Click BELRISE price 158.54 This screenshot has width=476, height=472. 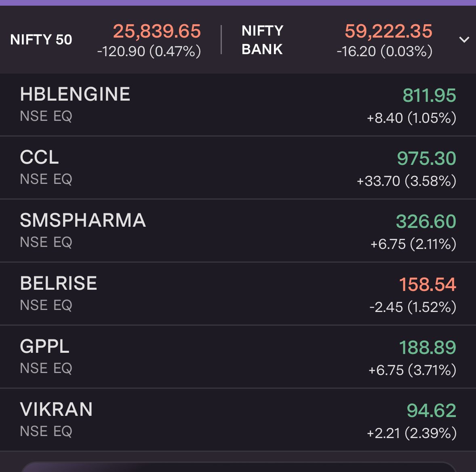pyautogui.click(x=428, y=284)
